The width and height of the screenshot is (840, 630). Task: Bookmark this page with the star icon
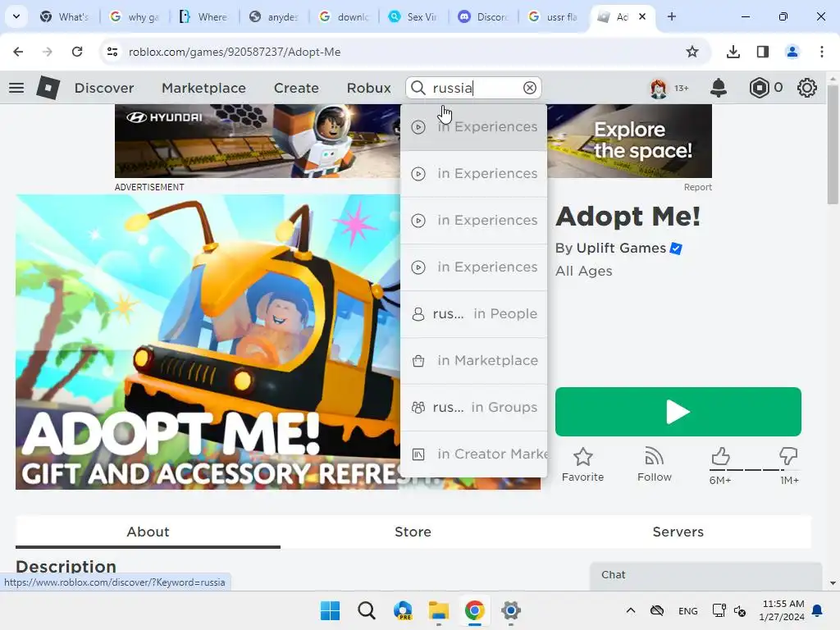(x=692, y=52)
